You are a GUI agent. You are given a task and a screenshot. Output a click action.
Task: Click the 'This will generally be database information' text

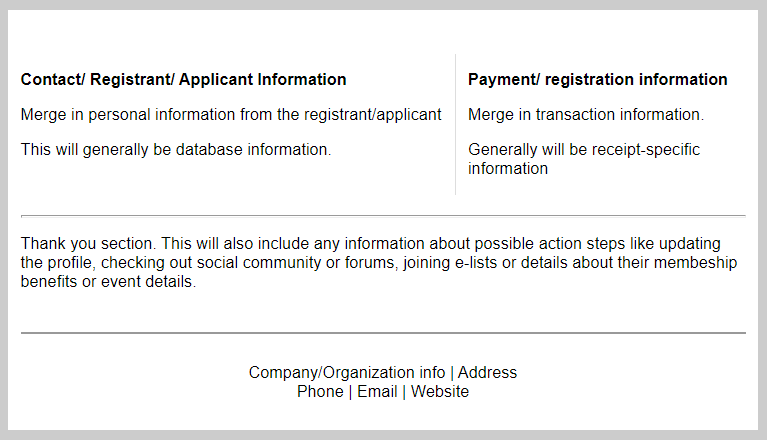(175, 150)
